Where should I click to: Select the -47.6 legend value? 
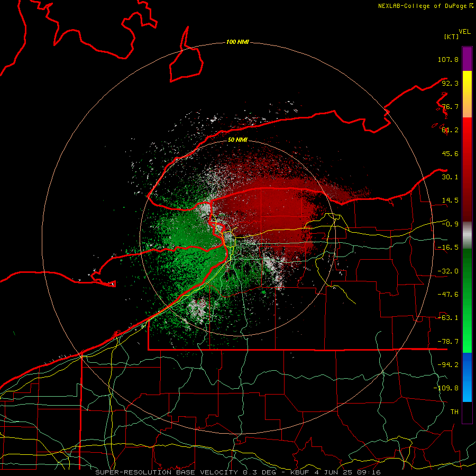(x=448, y=295)
